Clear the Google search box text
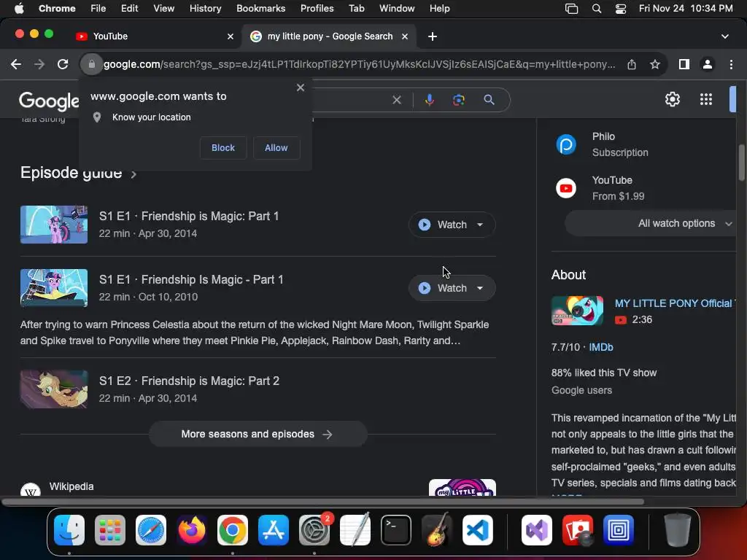This screenshot has width=747, height=560. (x=397, y=100)
